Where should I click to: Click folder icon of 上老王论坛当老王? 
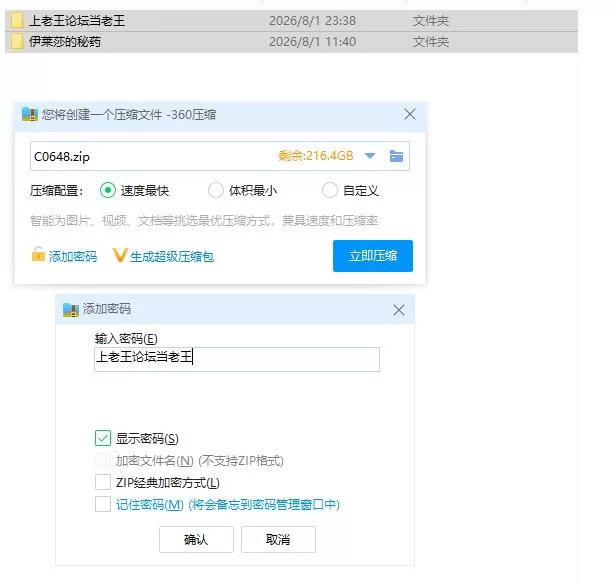(x=17, y=20)
